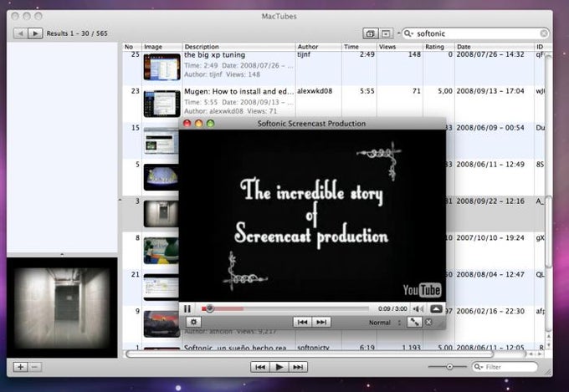569x392 pixels.
Task: Sort results by No column
Action: tap(131, 47)
